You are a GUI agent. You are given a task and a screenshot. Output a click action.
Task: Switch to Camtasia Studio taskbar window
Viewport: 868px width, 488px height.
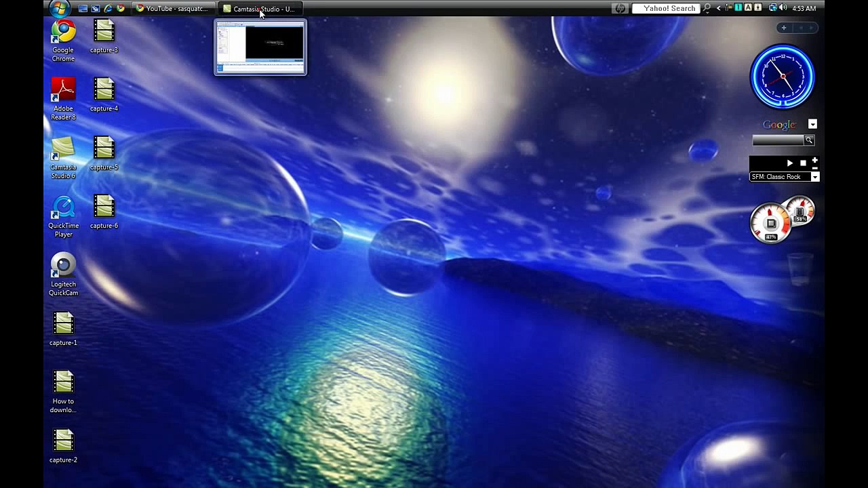pos(259,9)
